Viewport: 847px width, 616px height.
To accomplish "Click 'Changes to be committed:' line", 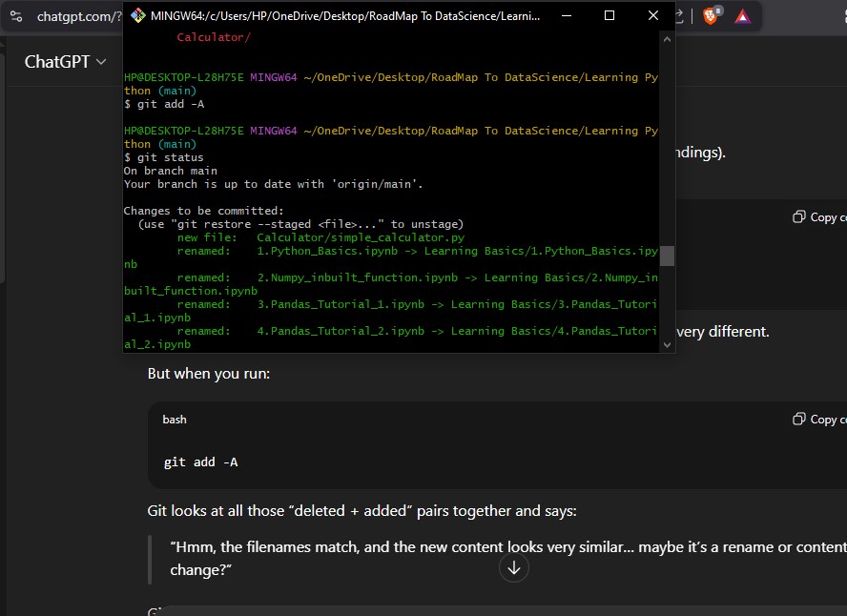I will (x=204, y=211).
